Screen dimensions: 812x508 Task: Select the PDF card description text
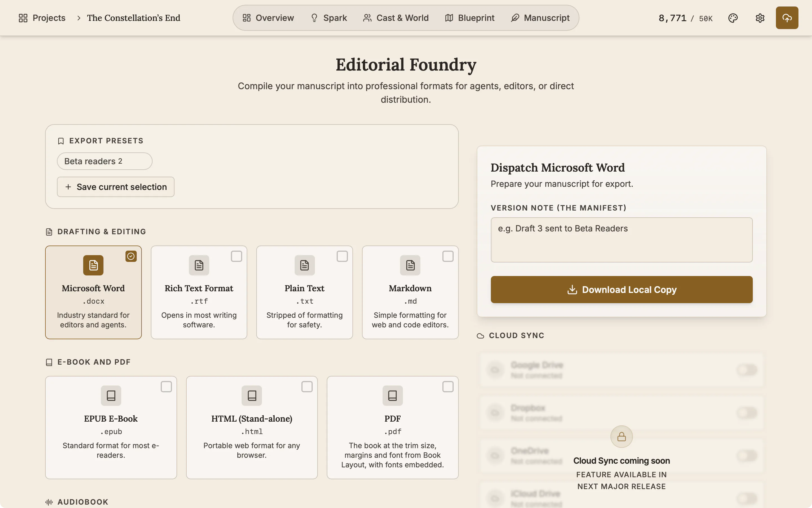pyautogui.click(x=392, y=455)
